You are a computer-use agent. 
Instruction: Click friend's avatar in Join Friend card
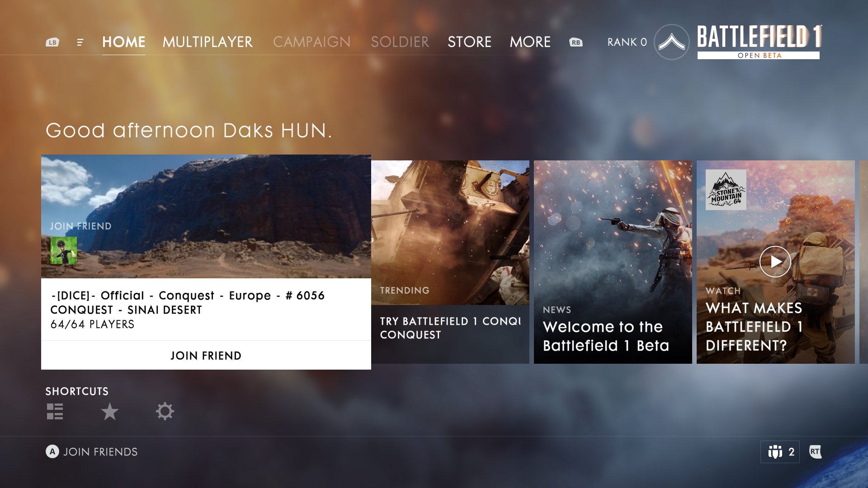click(x=64, y=250)
